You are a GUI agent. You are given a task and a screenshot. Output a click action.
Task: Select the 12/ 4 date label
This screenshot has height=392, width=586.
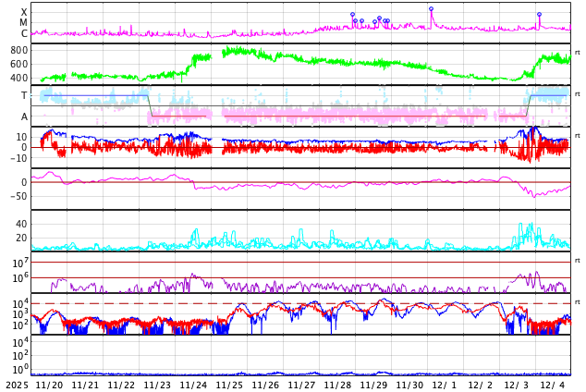pyautogui.click(x=553, y=385)
